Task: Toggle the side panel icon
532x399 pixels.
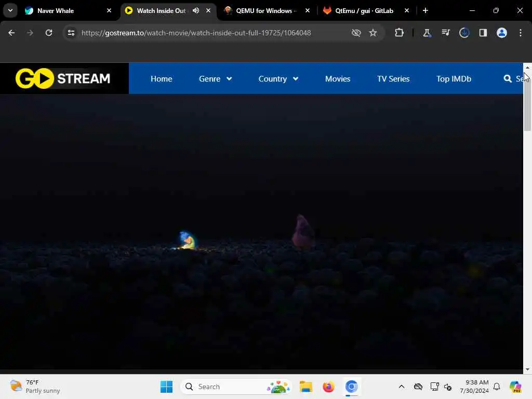Action: click(x=483, y=33)
